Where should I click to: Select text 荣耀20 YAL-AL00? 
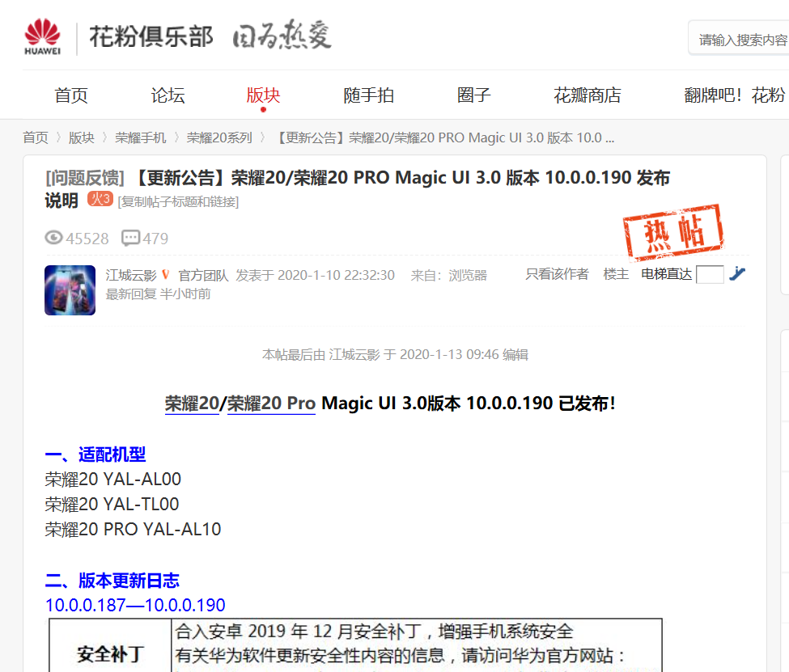(x=112, y=480)
